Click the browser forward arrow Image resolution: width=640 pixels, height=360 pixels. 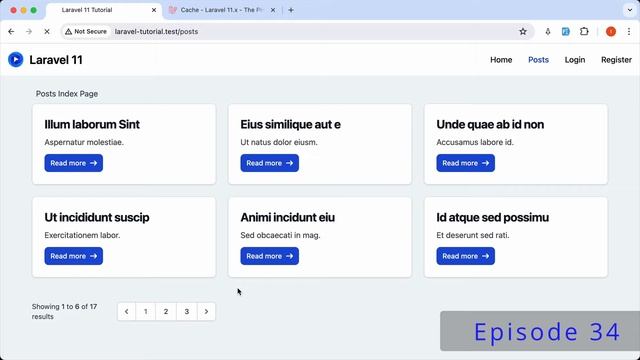click(x=29, y=31)
